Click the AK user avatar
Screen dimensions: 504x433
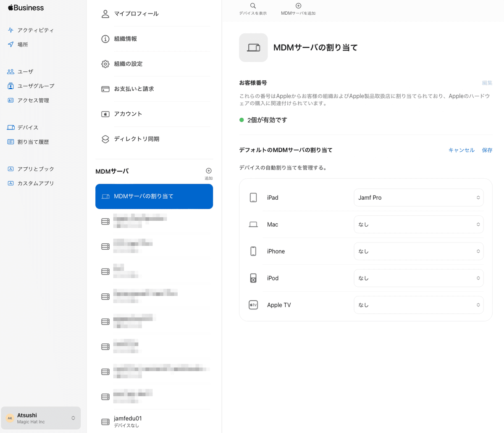pos(10,418)
